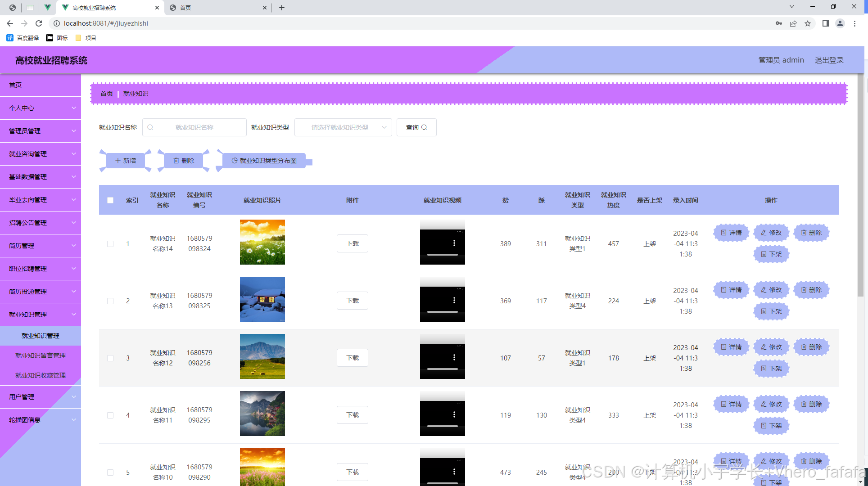Screen dimensions: 868x486
Task: Bookmark this page with star icon
Action: point(808,23)
